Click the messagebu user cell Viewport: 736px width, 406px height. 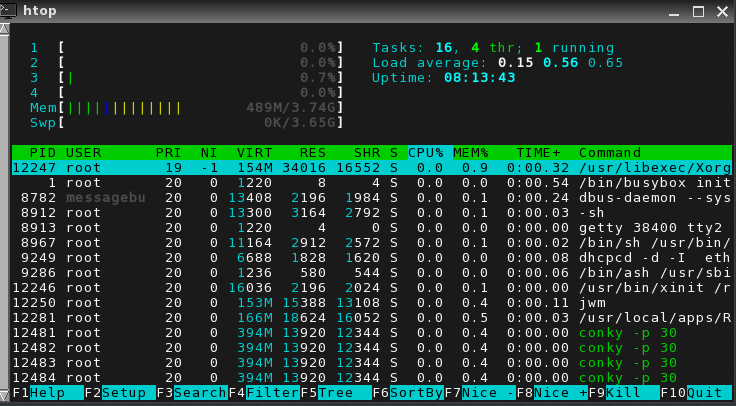pyautogui.click(x=106, y=198)
